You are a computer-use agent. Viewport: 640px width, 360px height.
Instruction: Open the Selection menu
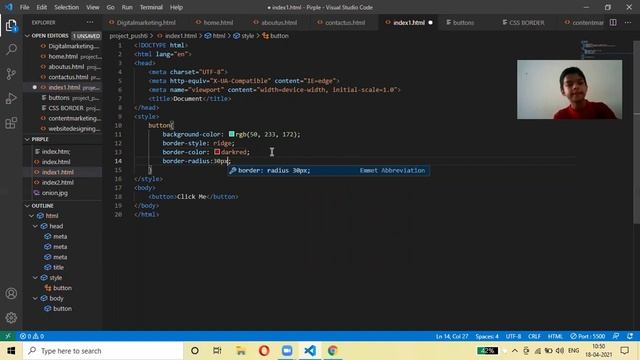point(67,7)
